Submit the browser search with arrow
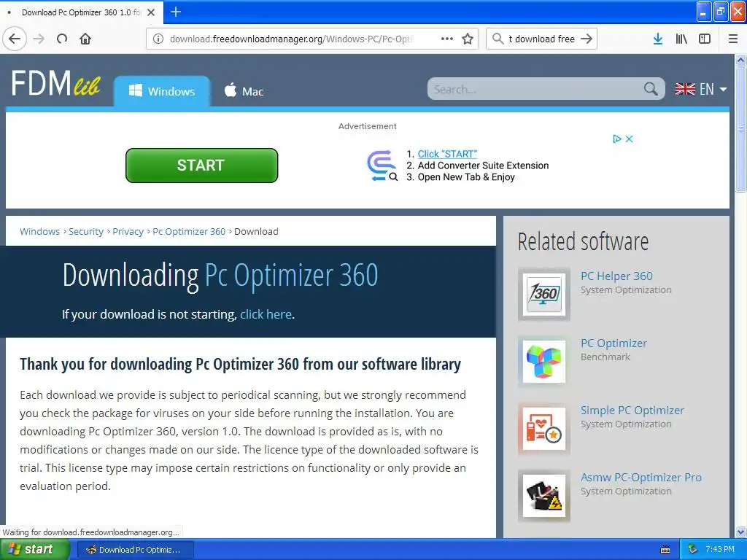Image resolution: width=747 pixels, height=560 pixels. 587,39
